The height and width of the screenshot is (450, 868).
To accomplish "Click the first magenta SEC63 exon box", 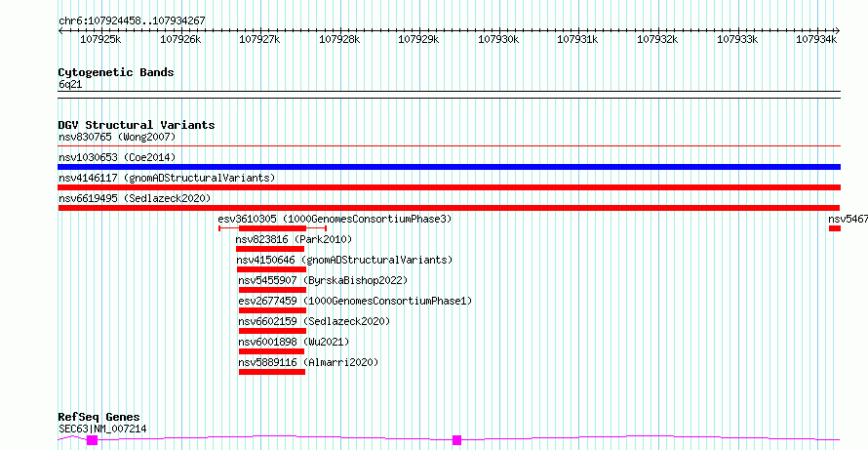I will [x=92, y=440].
